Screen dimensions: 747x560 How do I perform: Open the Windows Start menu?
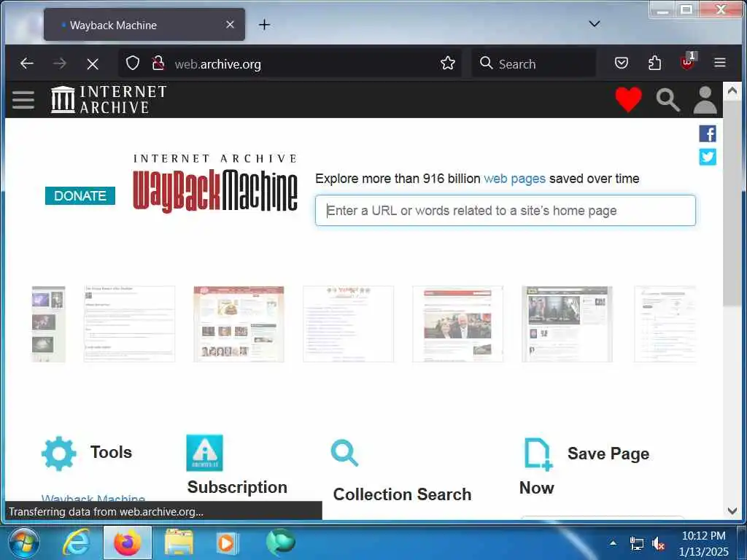24,542
